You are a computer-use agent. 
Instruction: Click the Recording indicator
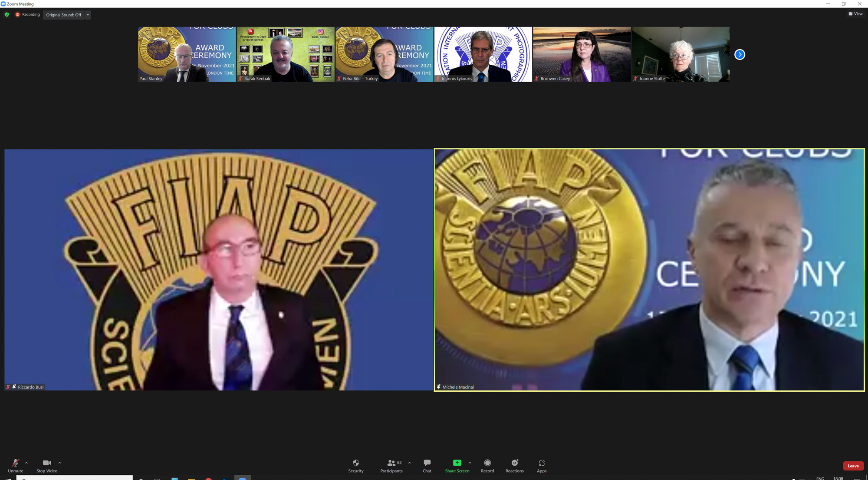[27, 14]
